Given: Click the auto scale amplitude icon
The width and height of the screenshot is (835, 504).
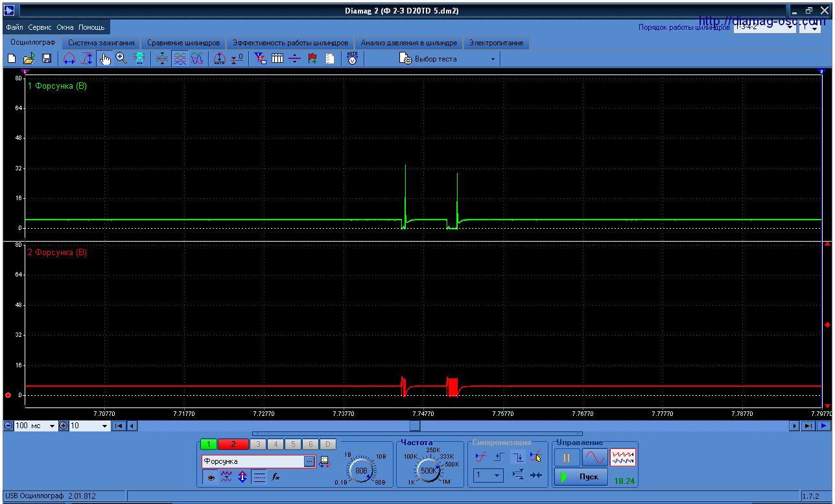Looking at the screenshot, I should [x=220, y=59].
